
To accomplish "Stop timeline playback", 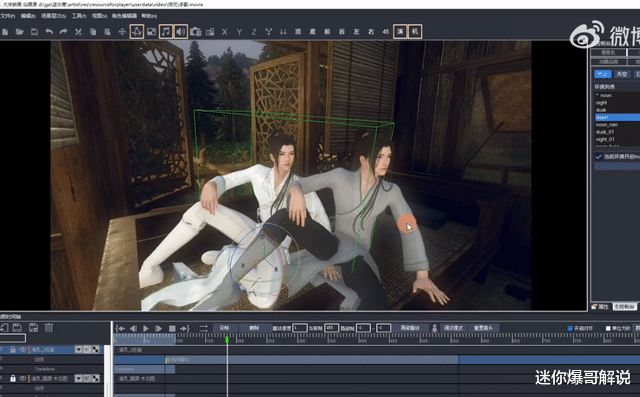I will [x=172, y=328].
